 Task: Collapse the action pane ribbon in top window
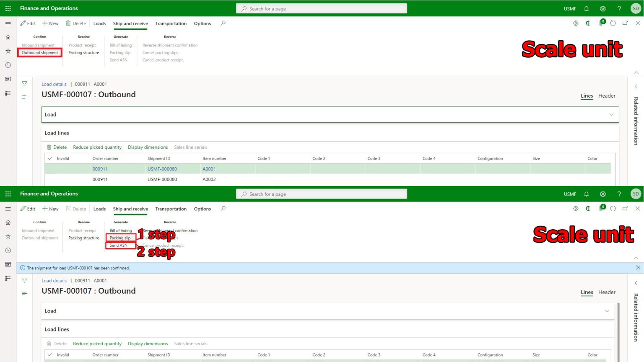click(x=636, y=72)
